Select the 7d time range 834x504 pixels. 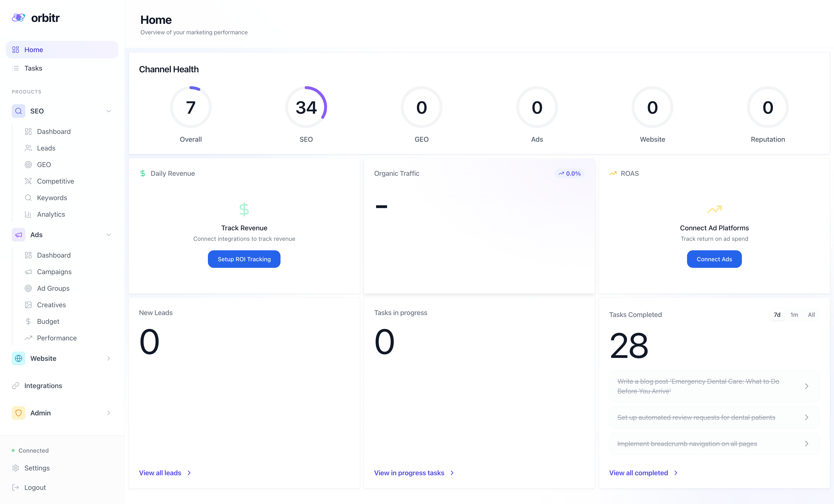coord(777,315)
